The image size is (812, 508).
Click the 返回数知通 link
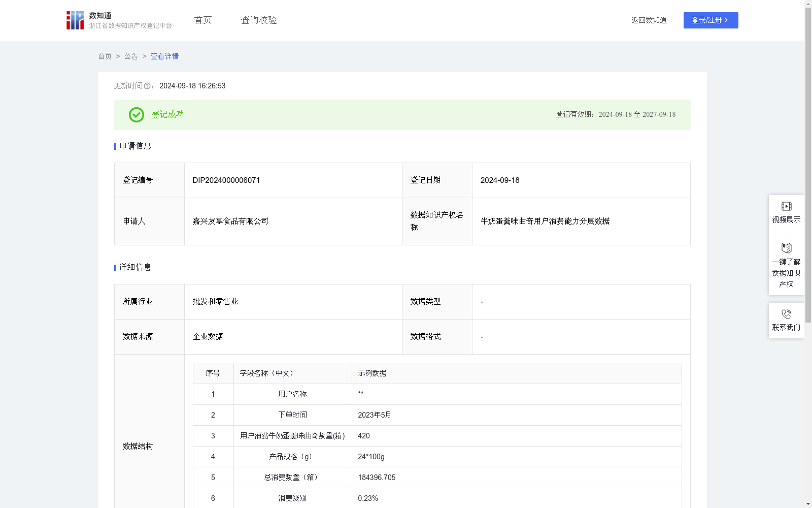[649, 20]
